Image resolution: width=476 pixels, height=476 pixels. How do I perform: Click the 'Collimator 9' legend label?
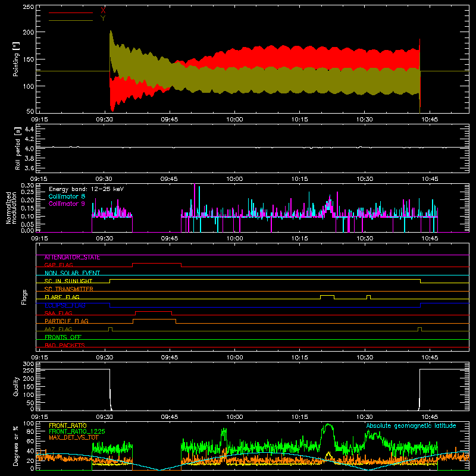tap(67, 203)
